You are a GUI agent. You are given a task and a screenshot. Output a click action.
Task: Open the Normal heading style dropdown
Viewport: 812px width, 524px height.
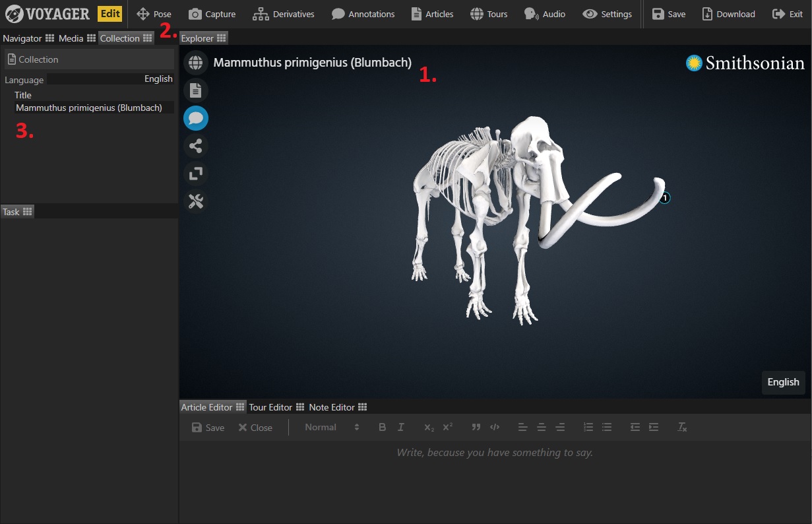pyautogui.click(x=332, y=428)
